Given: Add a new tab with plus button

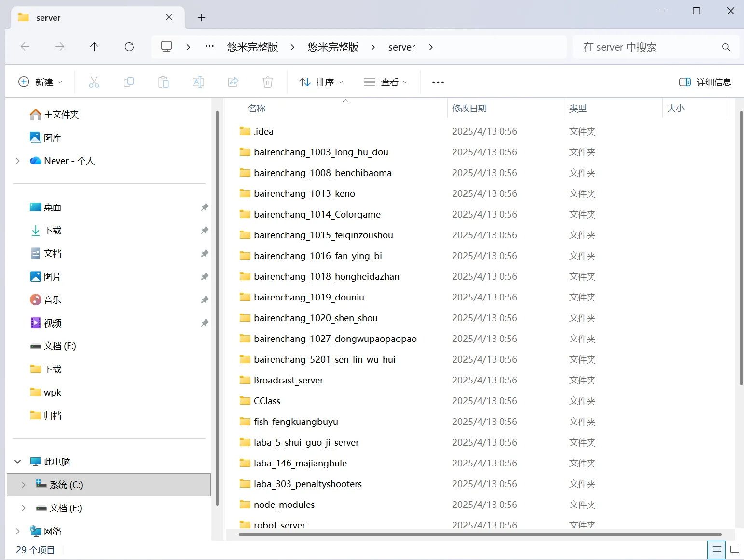Looking at the screenshot, I should pos(202,18).
